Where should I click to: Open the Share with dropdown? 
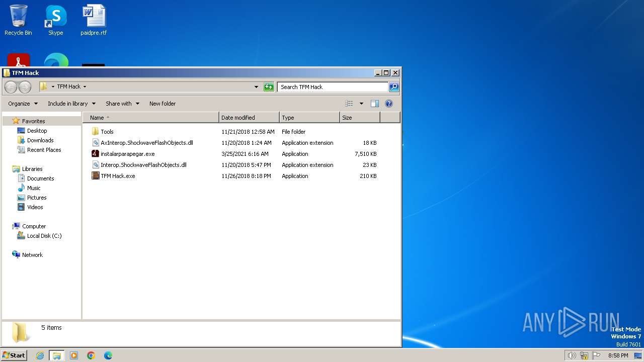click(122, 104)
